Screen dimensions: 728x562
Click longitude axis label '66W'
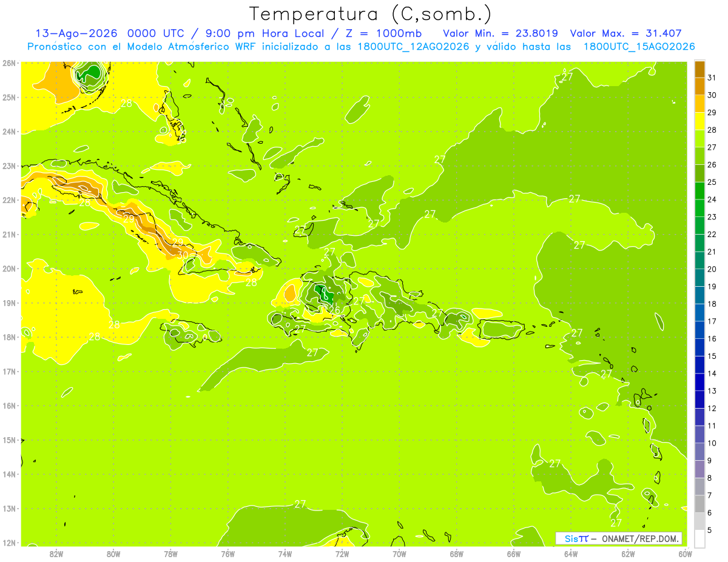tap(514, 554)
